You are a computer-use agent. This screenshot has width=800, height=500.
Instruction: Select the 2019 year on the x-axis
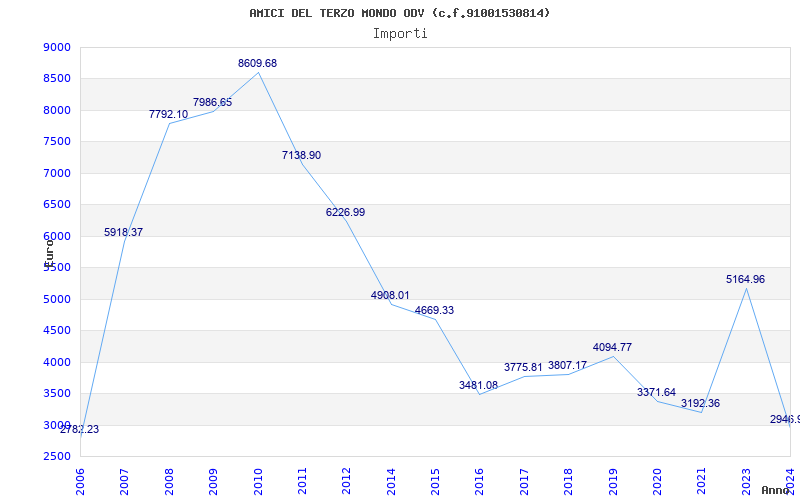[613, 478]
